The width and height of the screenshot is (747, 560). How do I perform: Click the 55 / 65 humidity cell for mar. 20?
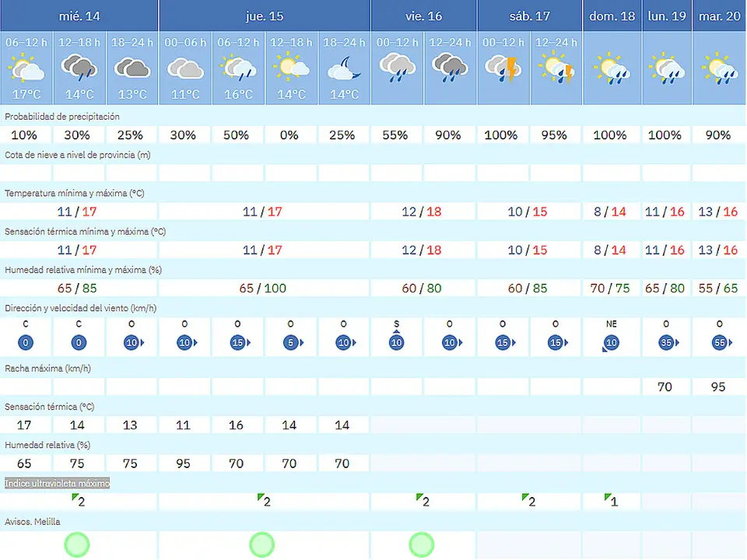pyautogui.click(x=718, y=288)
